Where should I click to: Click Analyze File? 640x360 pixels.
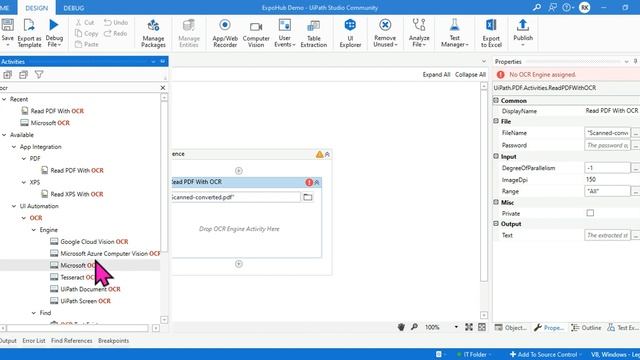click(x=419, y=33)
